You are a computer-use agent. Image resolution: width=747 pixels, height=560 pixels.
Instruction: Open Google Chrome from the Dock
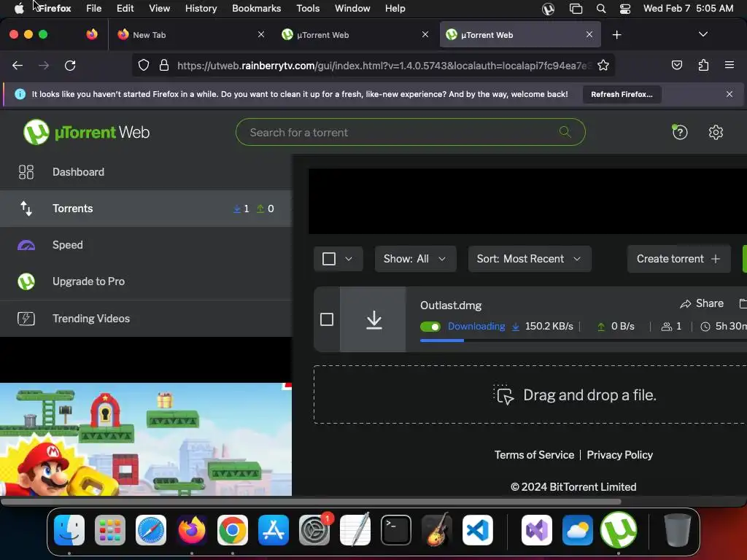pos(233,530)
